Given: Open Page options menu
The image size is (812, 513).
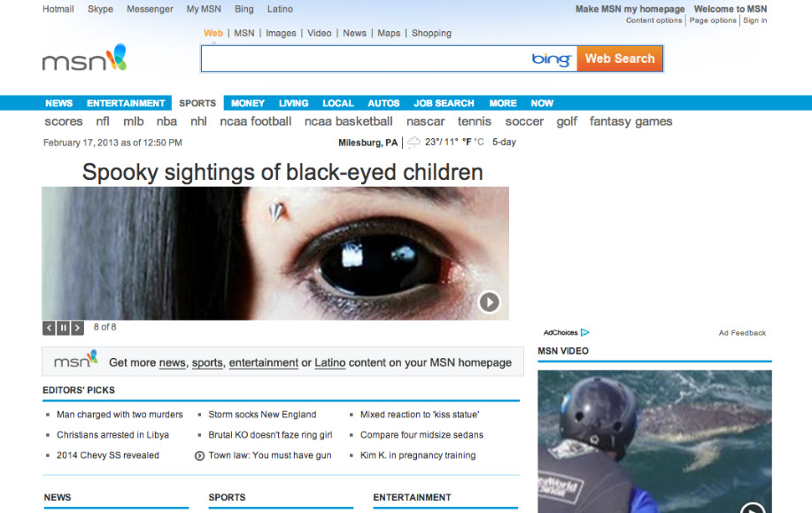Looking at the screenshot, I should 713,20.
